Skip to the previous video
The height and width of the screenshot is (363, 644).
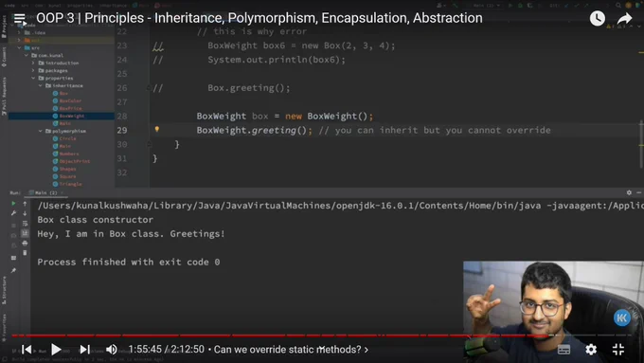[x=27, y=350]
